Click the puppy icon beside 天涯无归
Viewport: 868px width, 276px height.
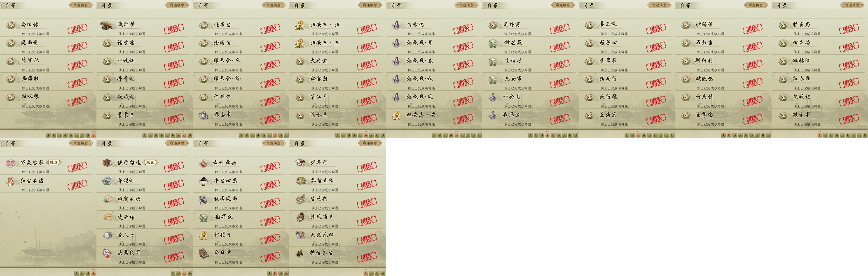[x=300, y=235]
